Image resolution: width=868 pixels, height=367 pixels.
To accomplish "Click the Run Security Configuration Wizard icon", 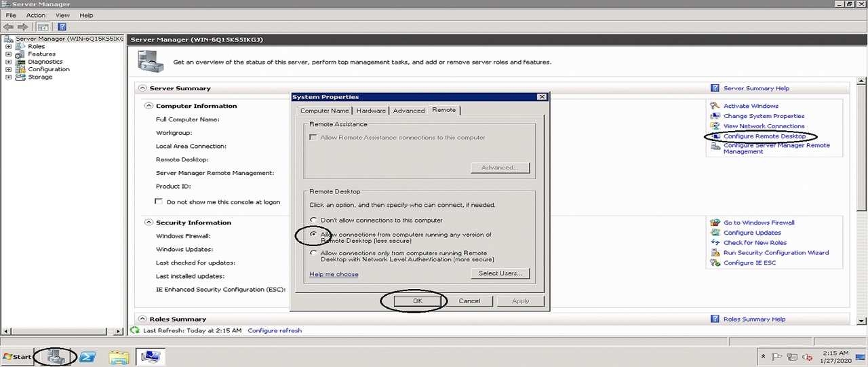I will point(715,252).
